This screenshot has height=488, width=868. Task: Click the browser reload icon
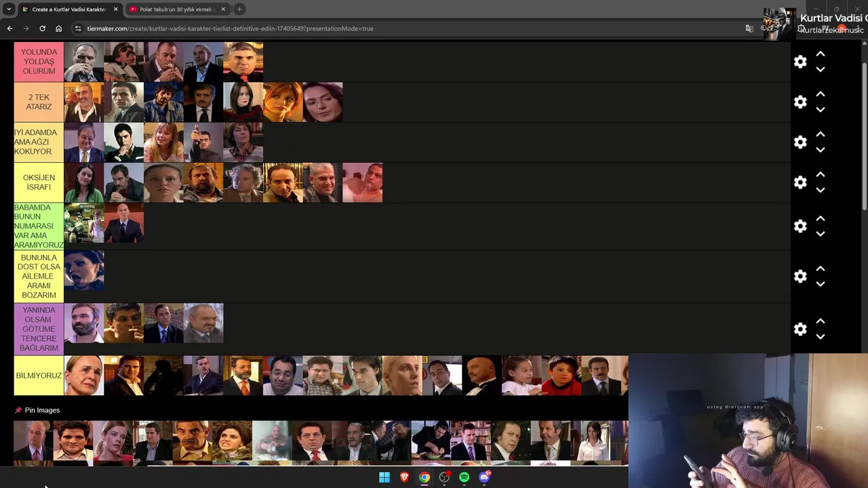tap(42, 28)
